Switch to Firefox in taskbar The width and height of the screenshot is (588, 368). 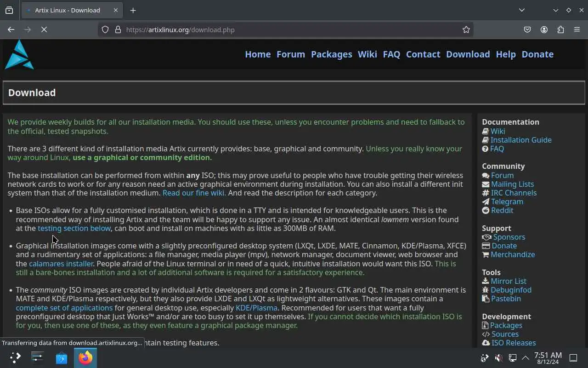coord(85,357)
